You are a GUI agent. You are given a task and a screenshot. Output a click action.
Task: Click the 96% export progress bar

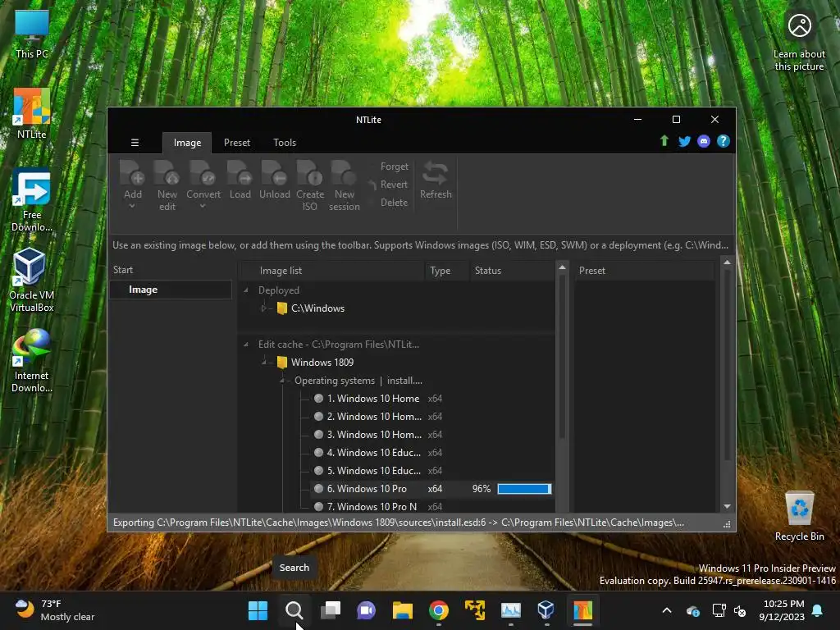[x=524, y=489]
